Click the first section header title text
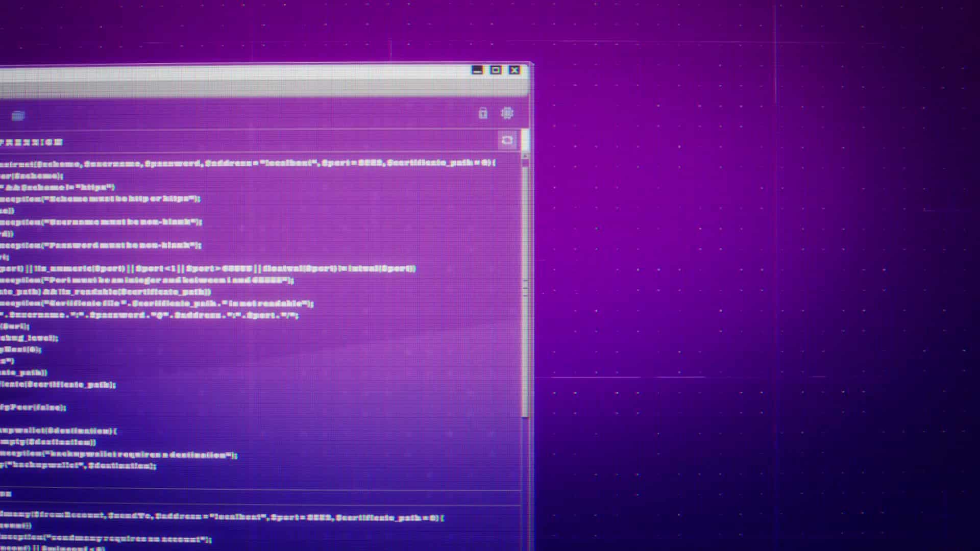 32,142
